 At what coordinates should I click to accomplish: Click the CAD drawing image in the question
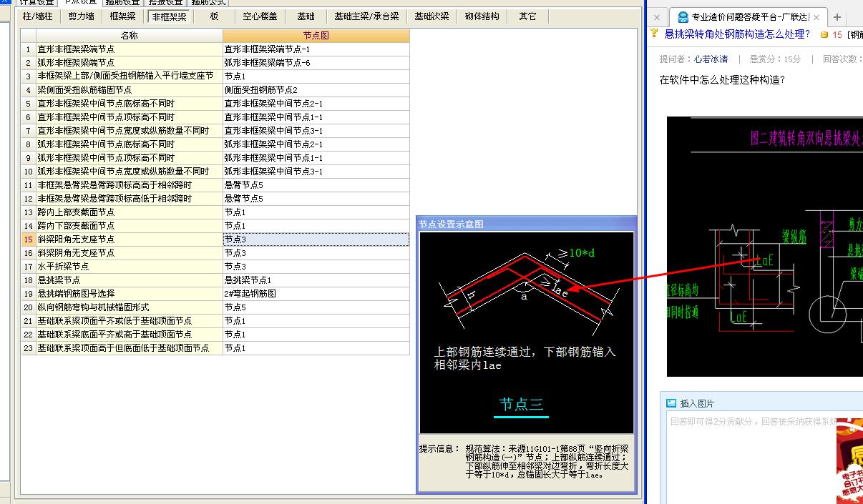764,247
